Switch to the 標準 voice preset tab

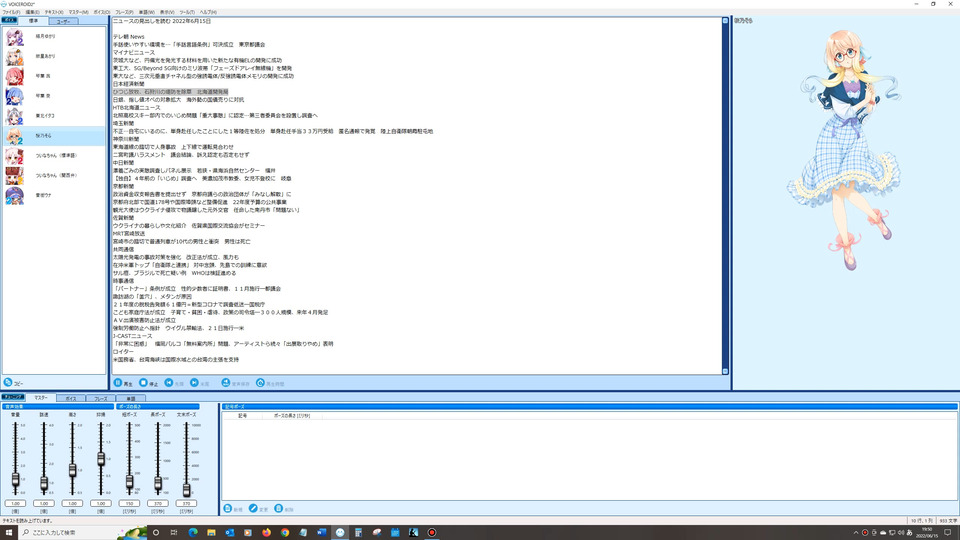coord(33,21)
